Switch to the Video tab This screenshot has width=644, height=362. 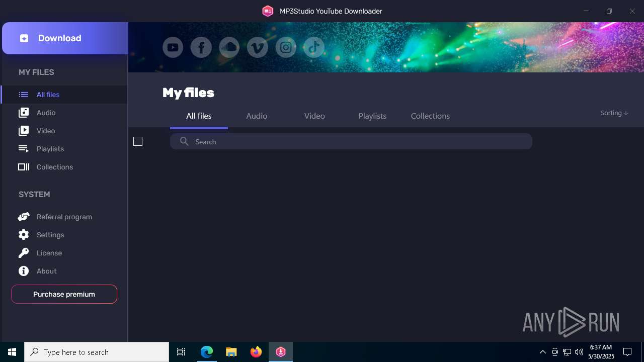pos(314,116)
